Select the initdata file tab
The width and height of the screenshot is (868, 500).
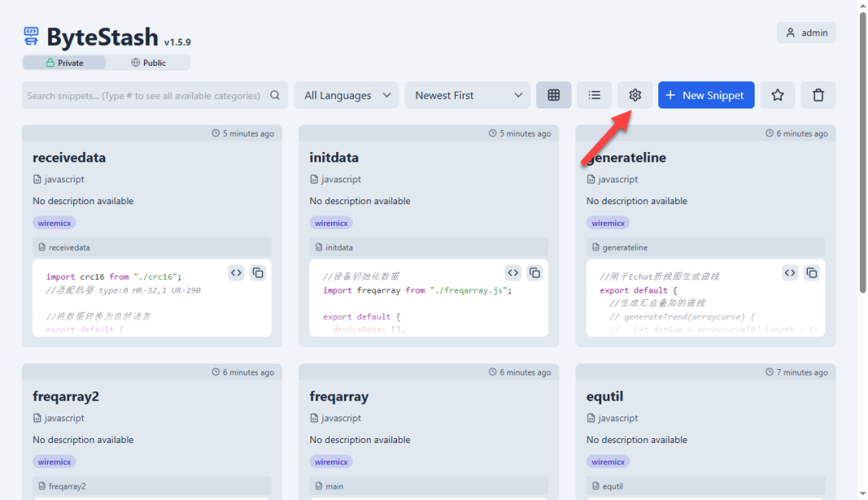[x=339, y=248]
